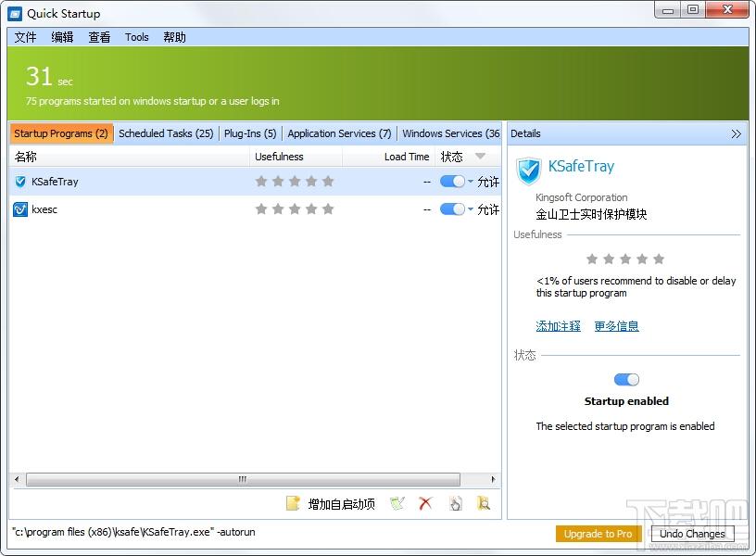The width and height of the screenshot is (756, 556).
Task: Click the kxesc program icon in the list
Action: (20, 209)
